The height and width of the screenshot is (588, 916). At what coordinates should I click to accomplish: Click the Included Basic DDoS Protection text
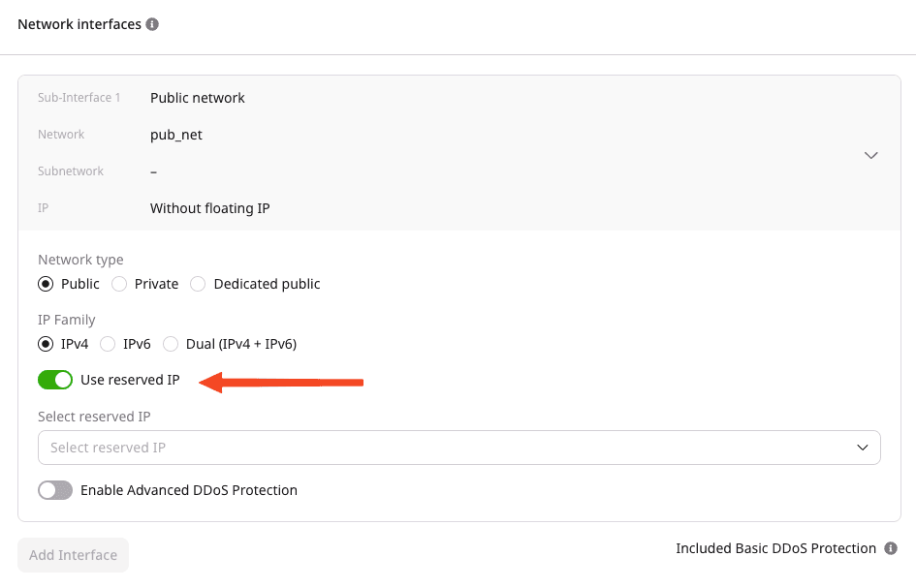pyautogui.click(x=775, y=548)
